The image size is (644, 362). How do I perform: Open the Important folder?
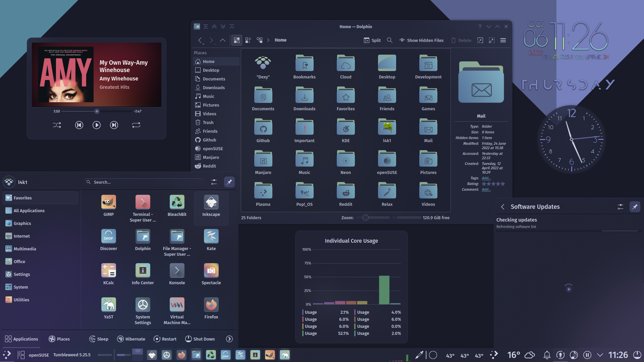[305, 130]
